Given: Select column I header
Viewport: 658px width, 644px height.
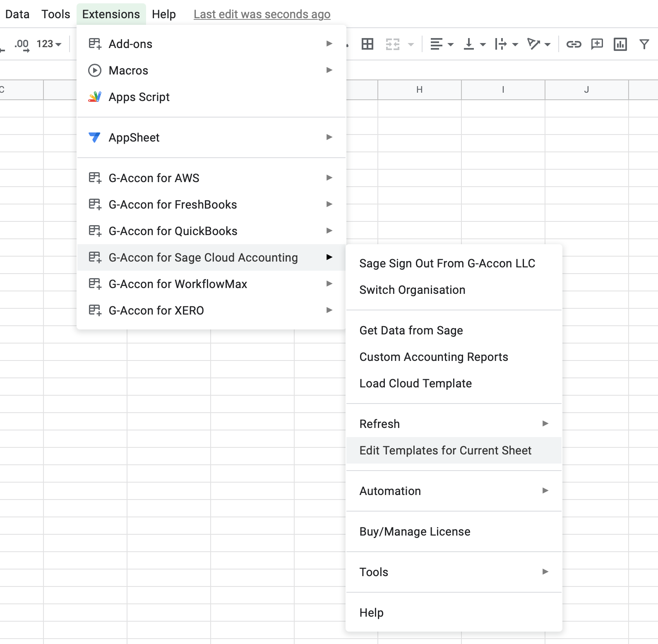Looking at the screenshot, I should tap(503, 90).
